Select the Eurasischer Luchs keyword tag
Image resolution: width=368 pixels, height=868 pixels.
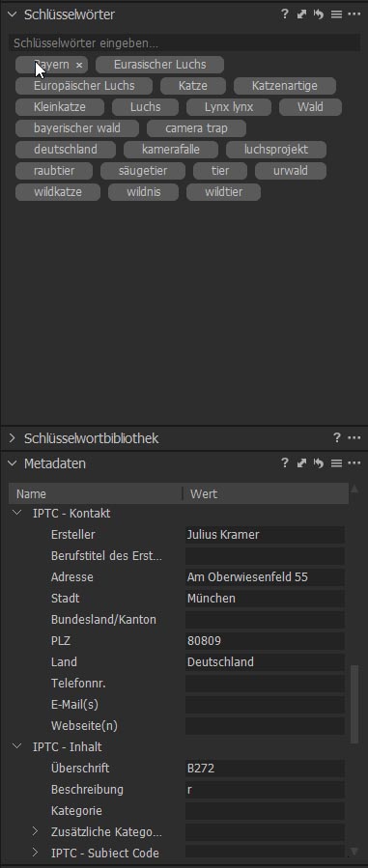pos(160,65)
